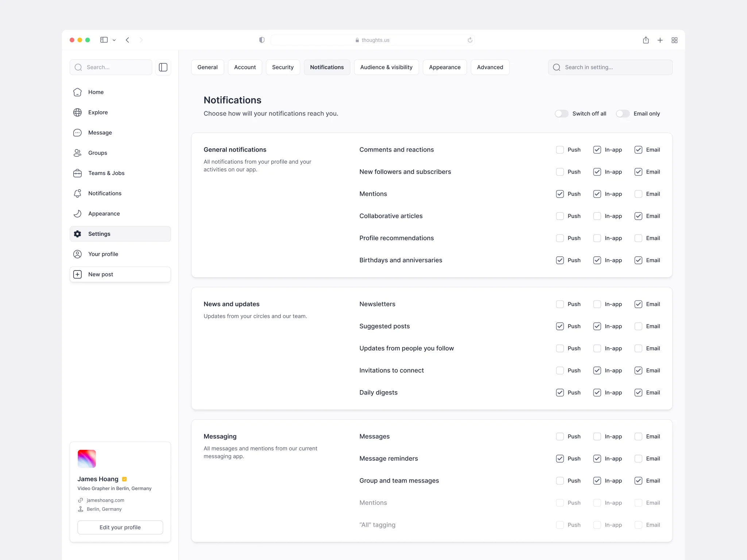The width and height of the screenshot is (747, 560).
Task: Click the privacy shield icon
Action: 262,40
